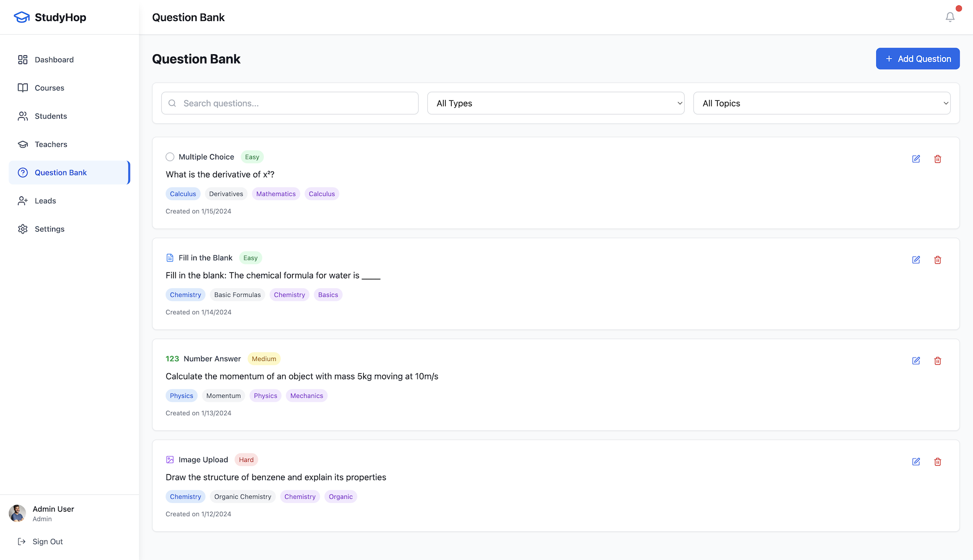973x560 pixels.
Task: Expand the All Topics dropdown
Action: click(822, 103)
